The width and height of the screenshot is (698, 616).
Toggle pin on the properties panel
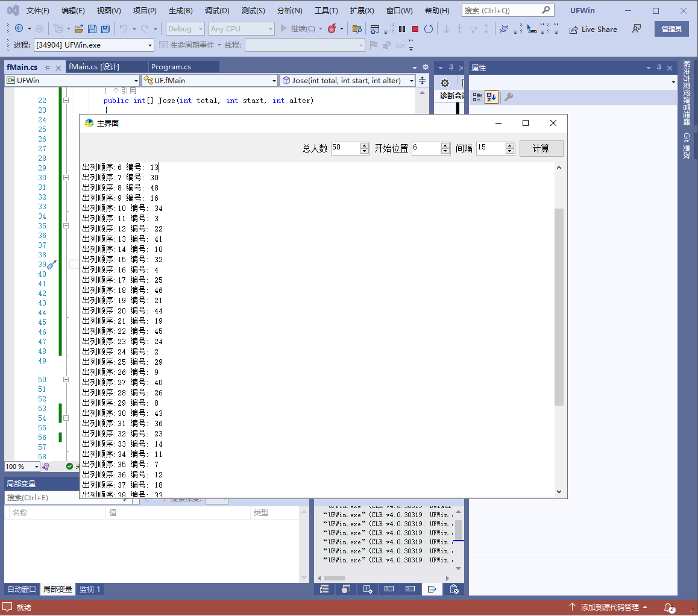[659, 68]
